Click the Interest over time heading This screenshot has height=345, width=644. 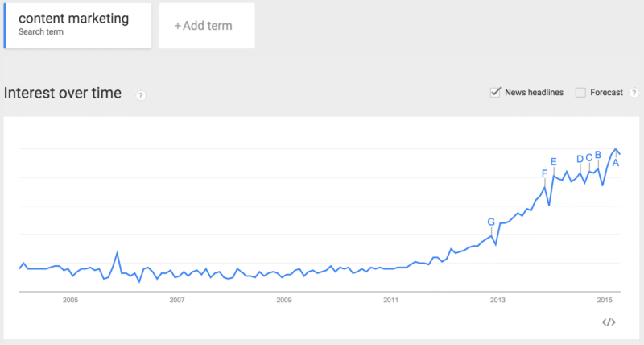coord(63,94)
